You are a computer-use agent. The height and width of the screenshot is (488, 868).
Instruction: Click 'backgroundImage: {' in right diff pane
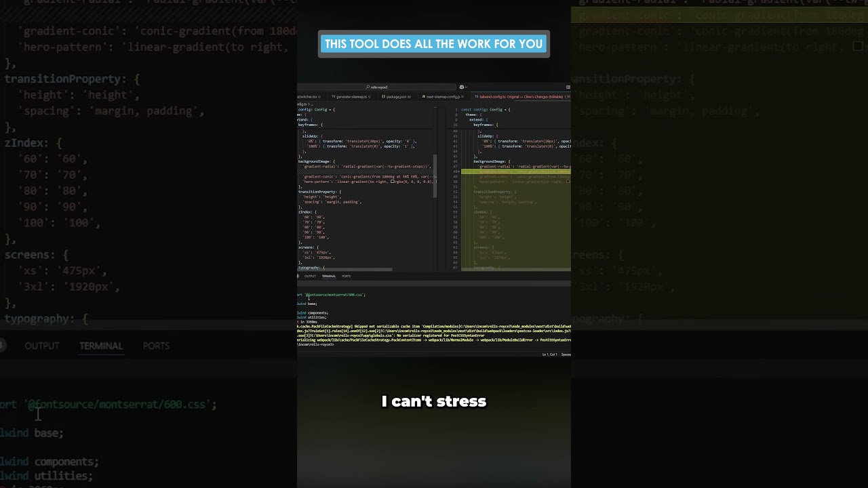pos(492,161)
